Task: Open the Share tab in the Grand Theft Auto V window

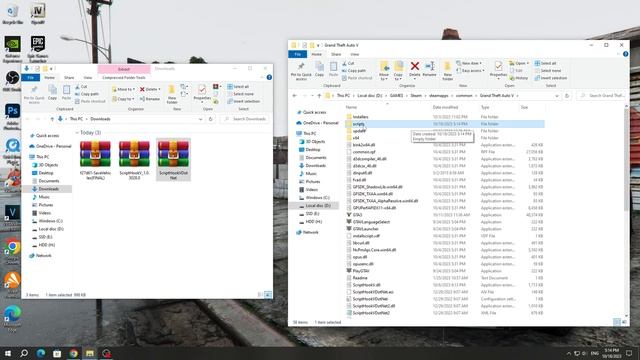Action: [x=336, y=54]
